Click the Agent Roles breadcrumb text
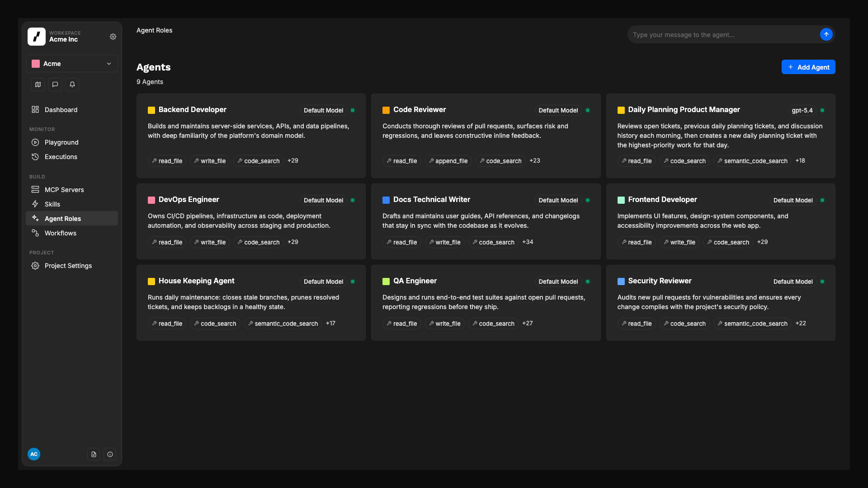This screenshot has width=868, height=488. [x=154, y=30]
